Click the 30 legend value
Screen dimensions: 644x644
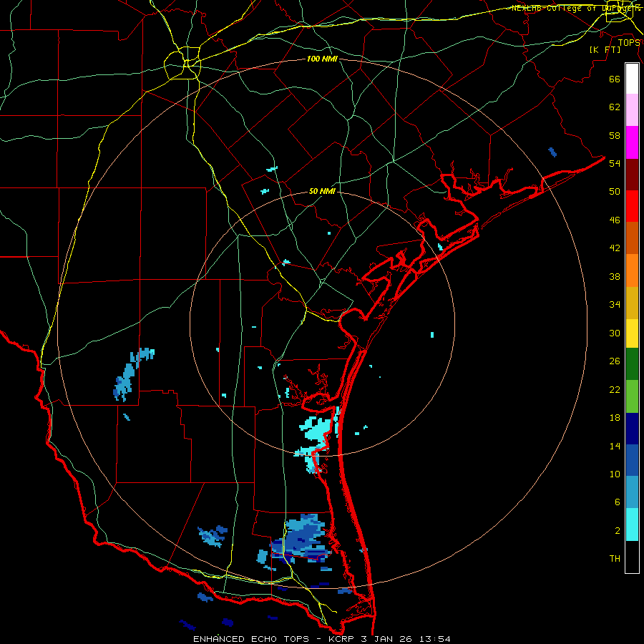(x=615, y=333)
